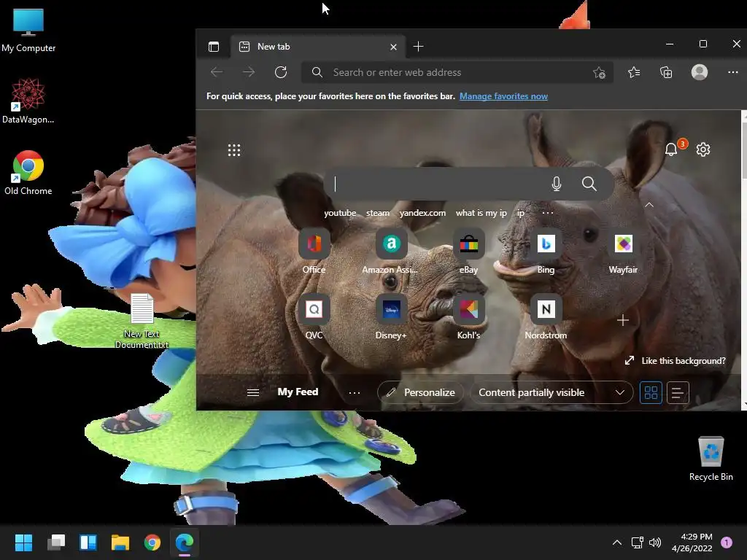Start voice search with microphone icon
The width and height of the screenshot is (747, 560).
pyautogui.click(x=556, y=184)
